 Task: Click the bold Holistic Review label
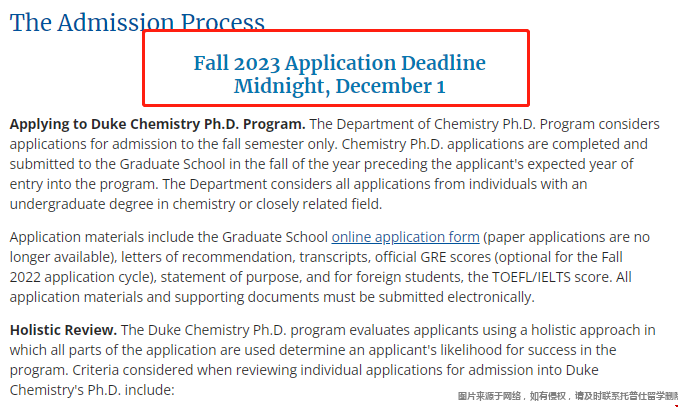click(63, 330)
